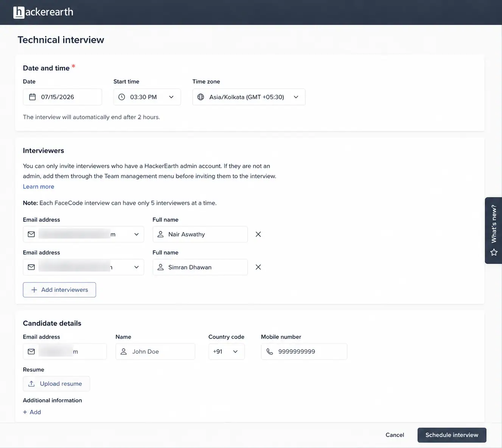Click the Interviewers section title
This screenshot has width=502, height=448.
[44, 150]
